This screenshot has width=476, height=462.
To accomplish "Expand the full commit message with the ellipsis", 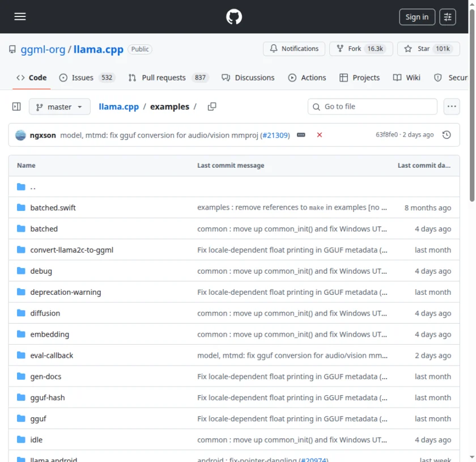I will point(301,135).
